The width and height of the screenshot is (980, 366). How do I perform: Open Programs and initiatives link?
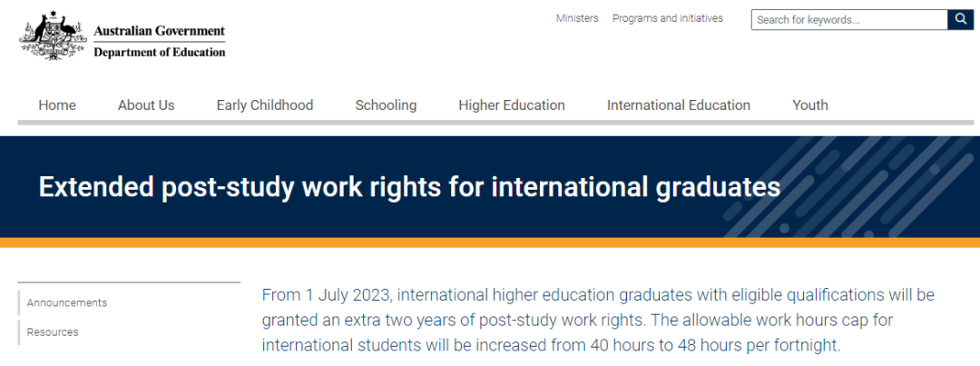668,18
